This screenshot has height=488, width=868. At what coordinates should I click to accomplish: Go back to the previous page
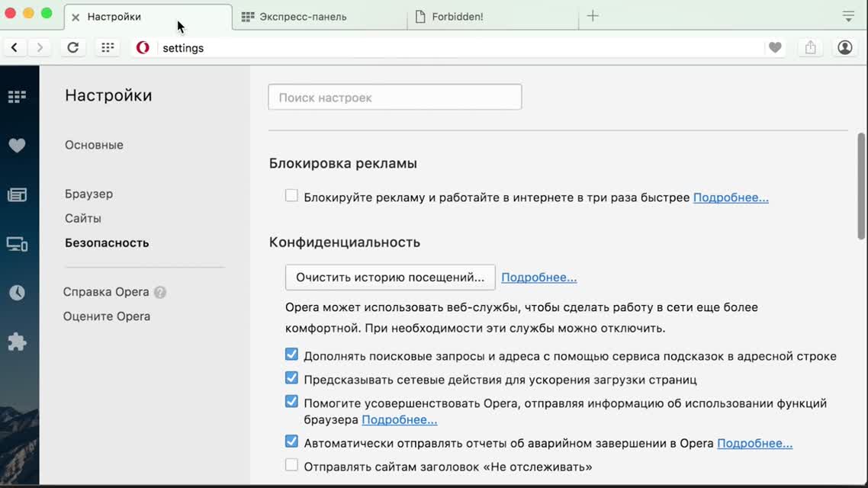click(x=14, y=47)
